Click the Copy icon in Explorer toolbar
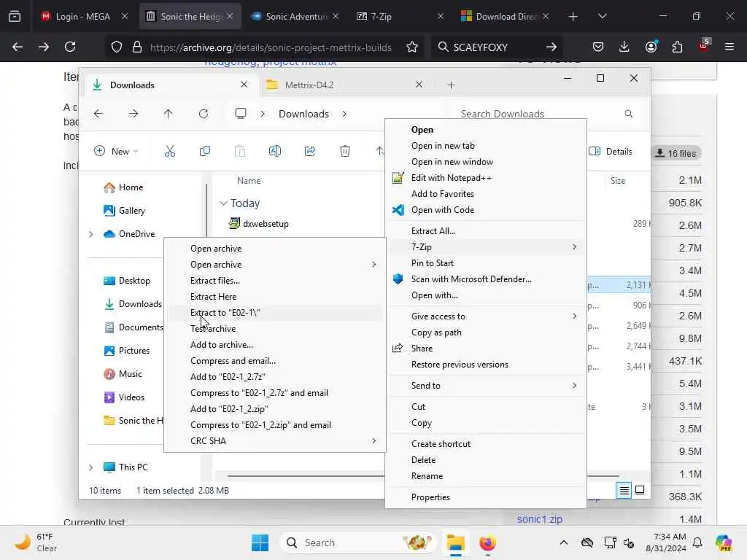The width and height of the screenshot is (747, 560). 205,152
